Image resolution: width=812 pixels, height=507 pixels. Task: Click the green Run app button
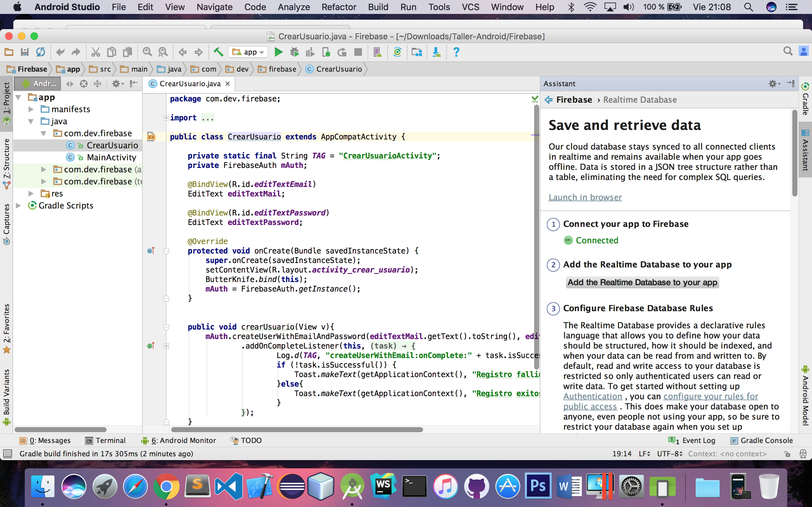tap(278, 52)
